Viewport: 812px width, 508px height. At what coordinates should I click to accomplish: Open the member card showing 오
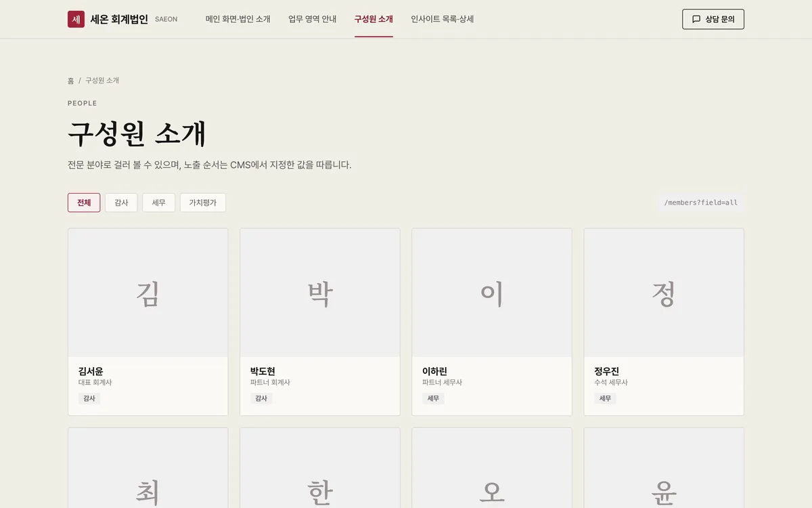(x=492, y=468)
